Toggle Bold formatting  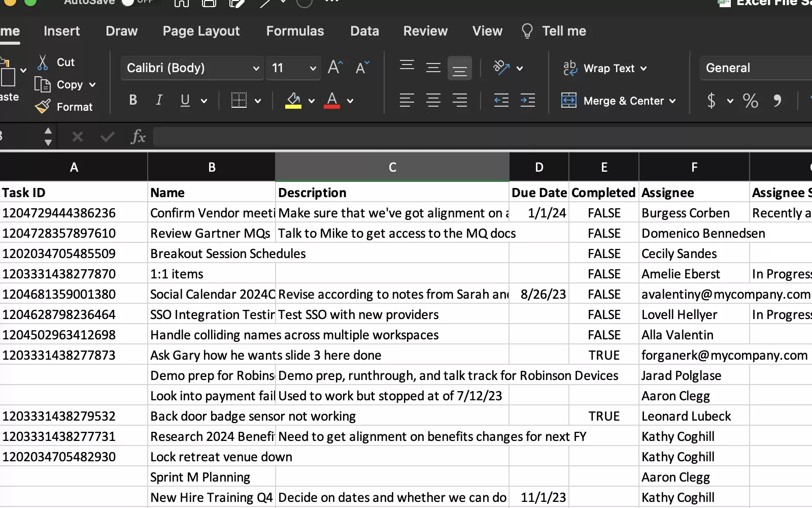[133, 101]
